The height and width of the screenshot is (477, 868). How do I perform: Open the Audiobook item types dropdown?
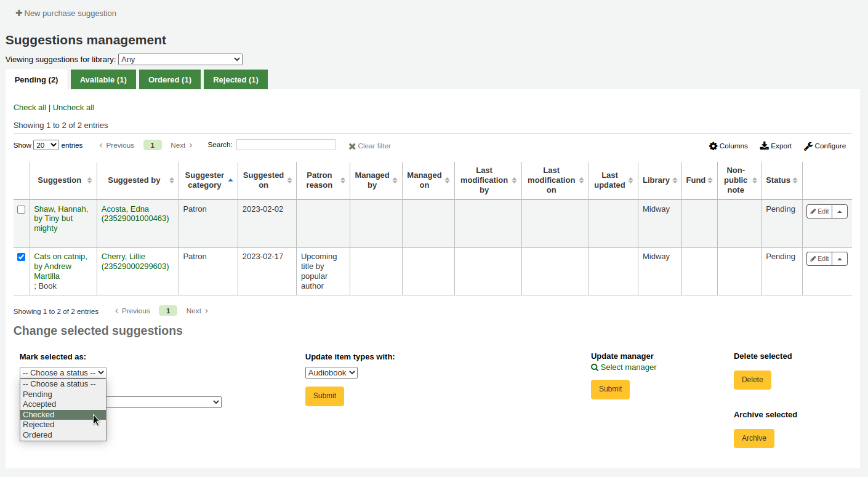[x=331, y=372]
